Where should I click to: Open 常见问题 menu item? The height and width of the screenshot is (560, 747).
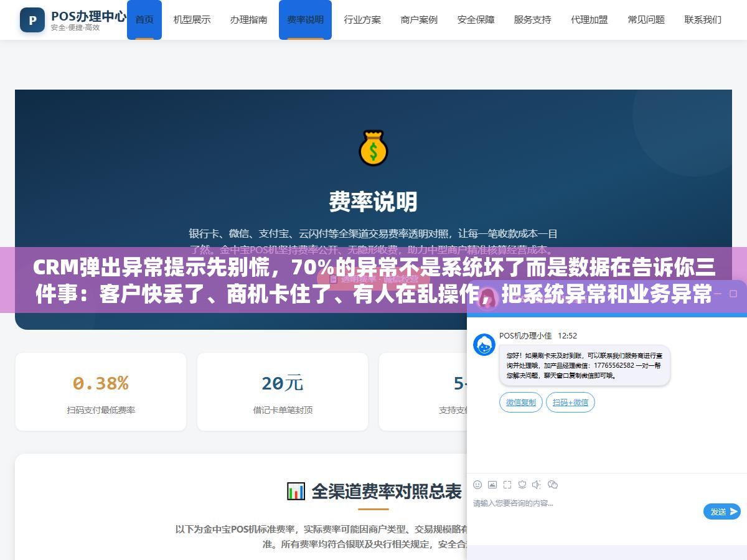(646, 20)
